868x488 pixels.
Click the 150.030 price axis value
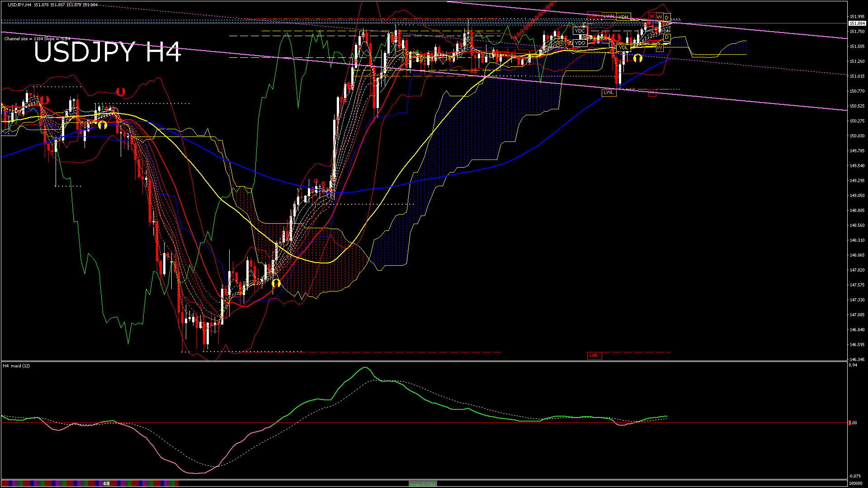coord(858,136)
